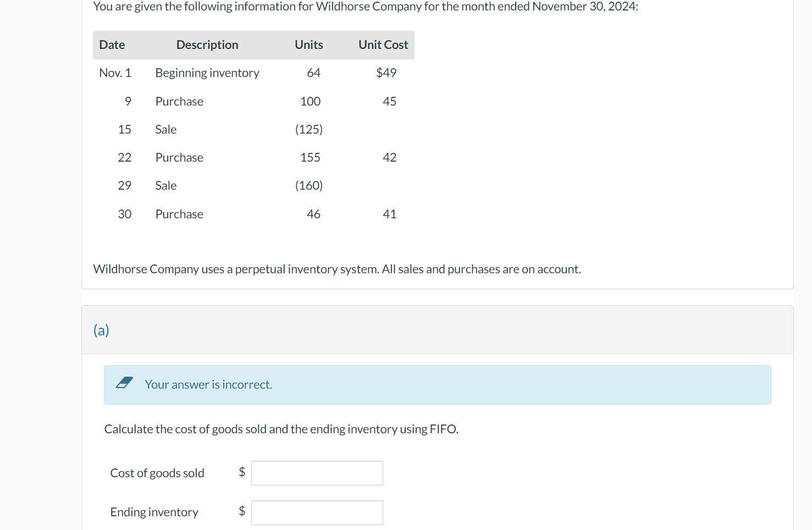
Task: Click the 'Cost of goods sold' label
Action: [x=157, y=473]
